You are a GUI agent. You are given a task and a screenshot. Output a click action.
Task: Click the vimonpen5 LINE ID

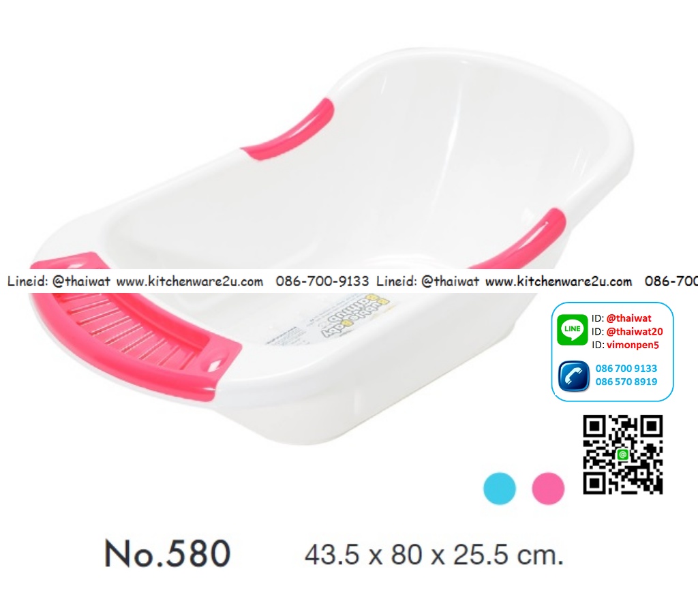[633, 345]
